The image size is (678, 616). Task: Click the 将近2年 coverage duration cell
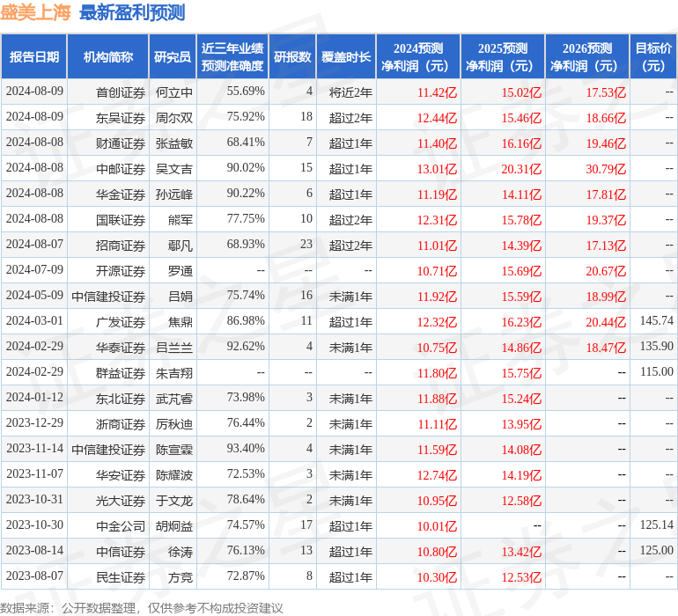(x=350, y=92)
